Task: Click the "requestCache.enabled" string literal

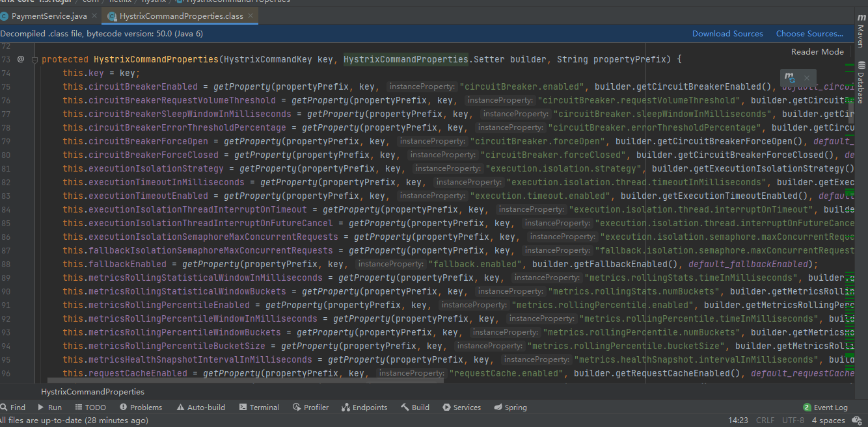Action: (x=506, y=374)
